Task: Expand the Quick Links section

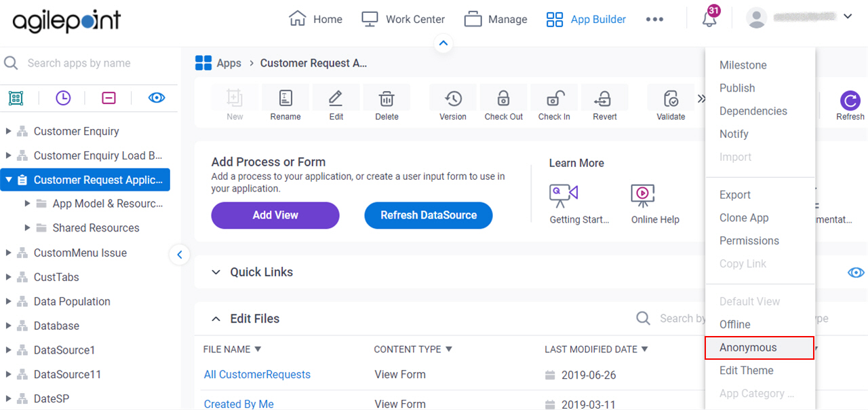Action: point(216,272)
